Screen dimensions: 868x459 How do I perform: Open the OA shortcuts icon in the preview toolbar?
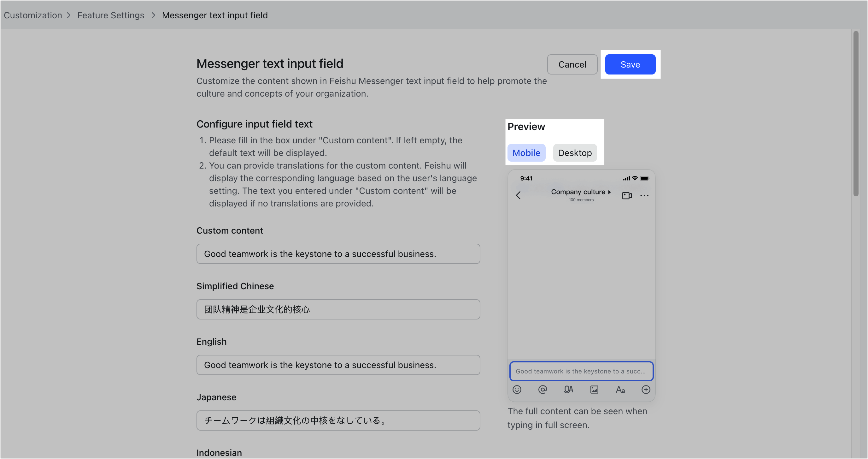tap(568, 390)
